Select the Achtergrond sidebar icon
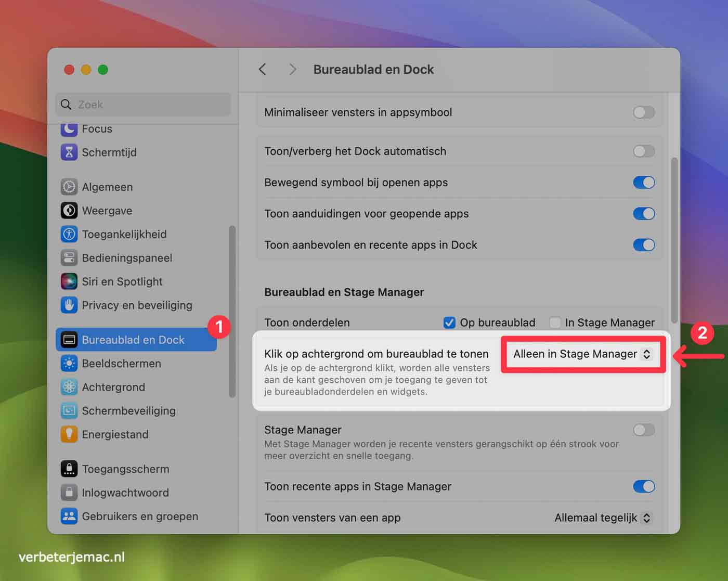This screenshot has width=728, height=581. (x=69, y=387)
